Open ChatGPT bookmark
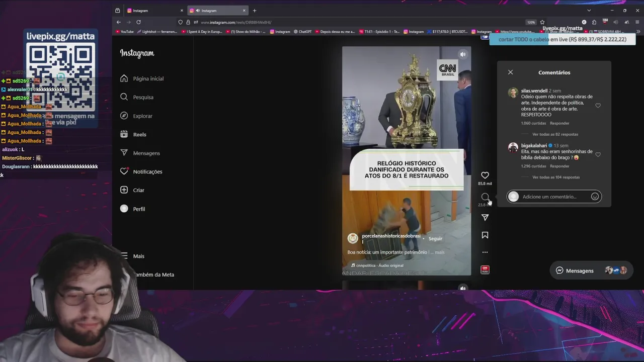644x362 pixels. (x=303, y=32)
